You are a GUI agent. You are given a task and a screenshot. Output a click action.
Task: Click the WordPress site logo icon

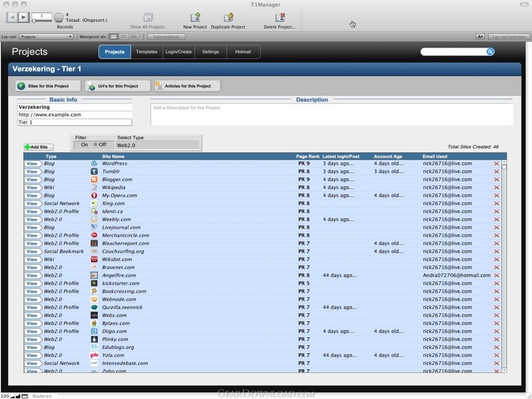pos(94,164)
